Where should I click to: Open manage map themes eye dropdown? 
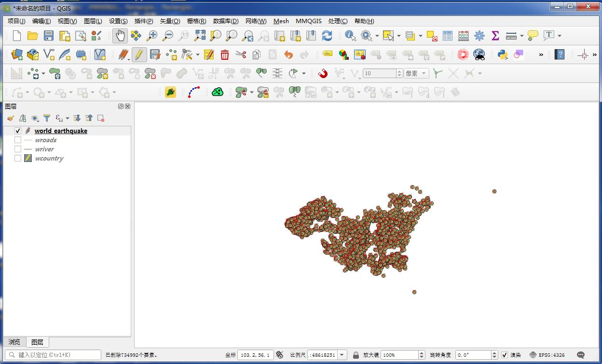point(36,118)
